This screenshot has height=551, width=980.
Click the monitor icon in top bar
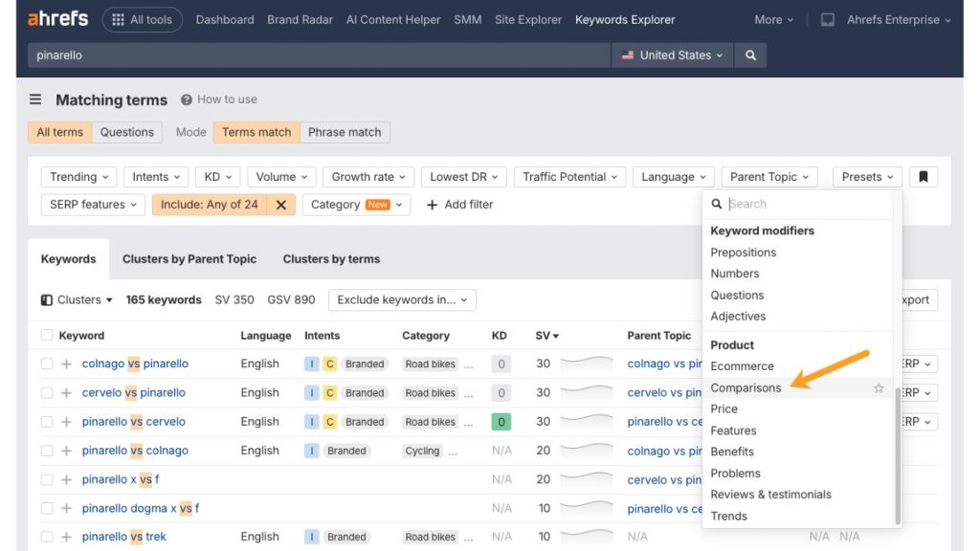click(828, 20)
